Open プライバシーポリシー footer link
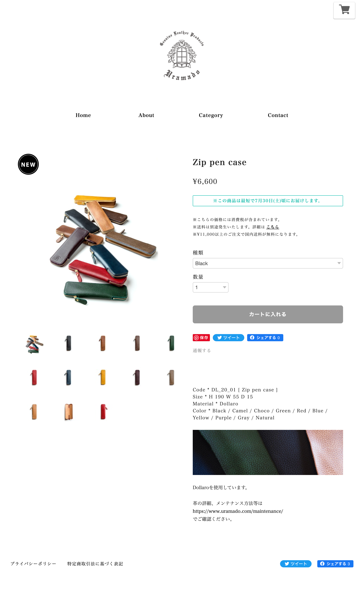Viewport: 364px width, 603px height. coord(33,564)
